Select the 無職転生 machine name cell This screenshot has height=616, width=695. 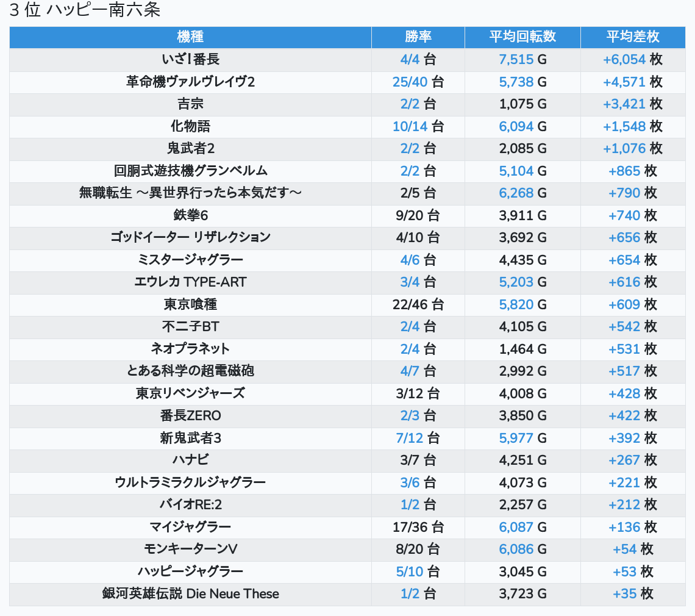(x=190, y=193)
